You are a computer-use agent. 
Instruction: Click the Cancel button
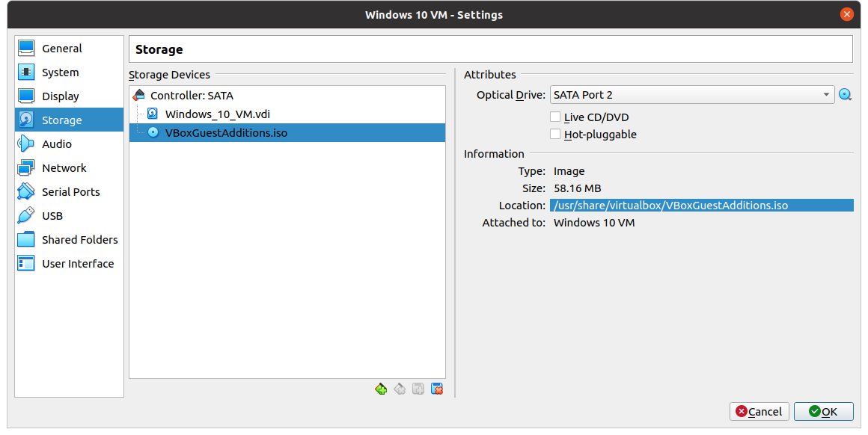[759, 411]
